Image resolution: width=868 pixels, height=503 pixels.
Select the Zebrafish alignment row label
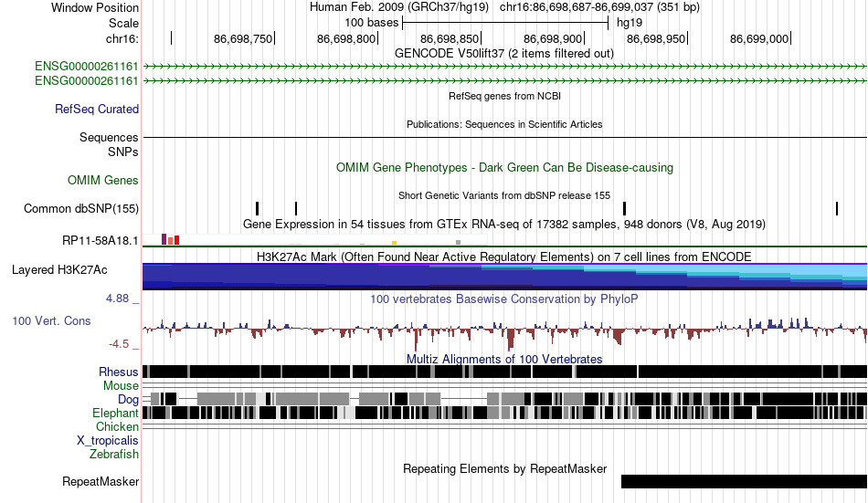pyautogui.click(x=114, y=455)
